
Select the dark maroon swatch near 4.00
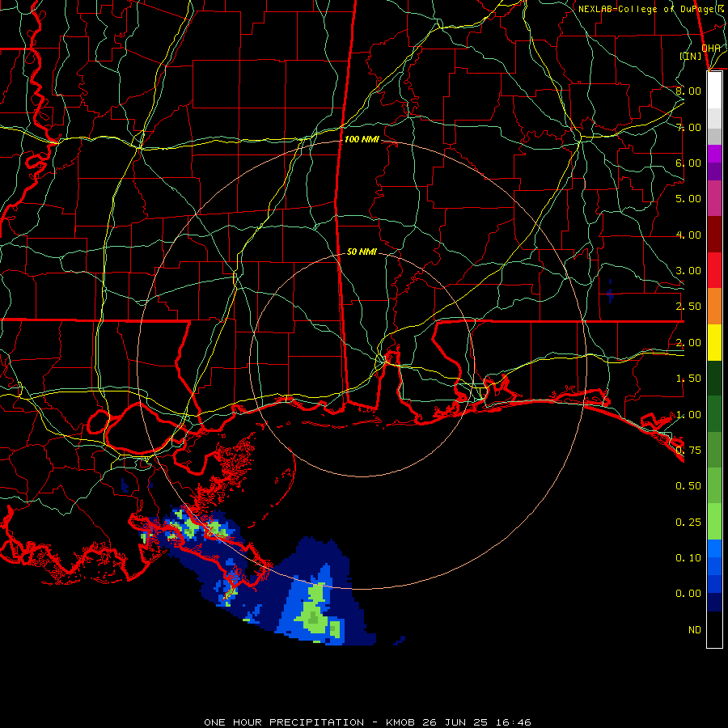pos(714,235)
